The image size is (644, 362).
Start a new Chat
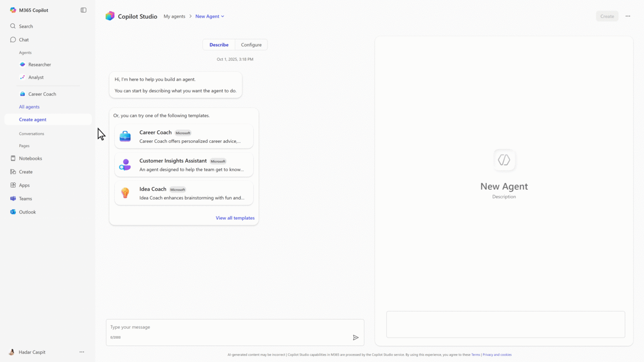coord(24,39)
